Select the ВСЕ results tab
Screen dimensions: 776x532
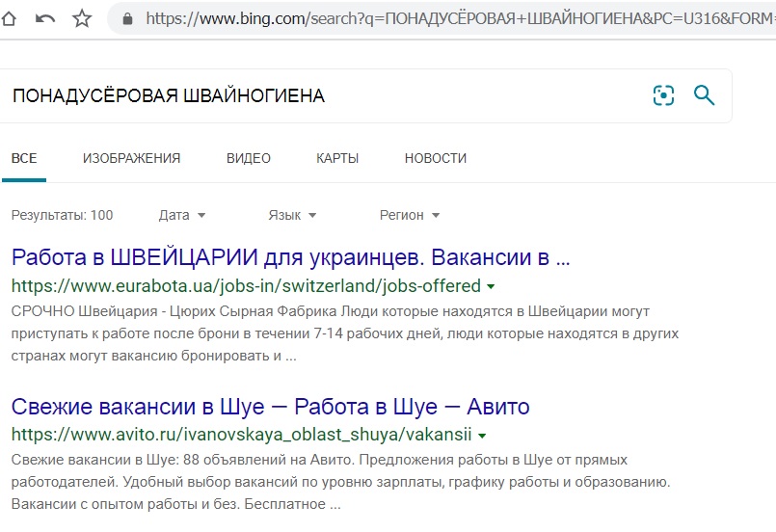pos(24,158)
